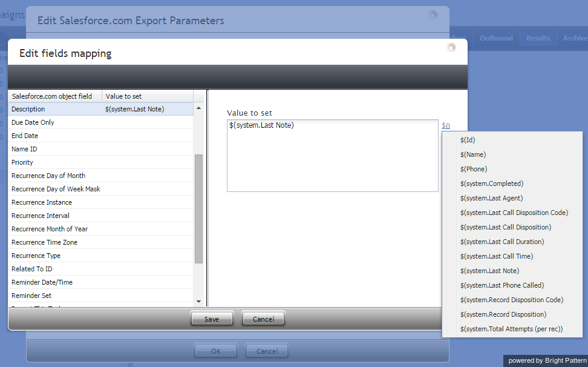This screenshot has width=588, height=367.
Task: Select the Description field row
Action: [100, 109]
